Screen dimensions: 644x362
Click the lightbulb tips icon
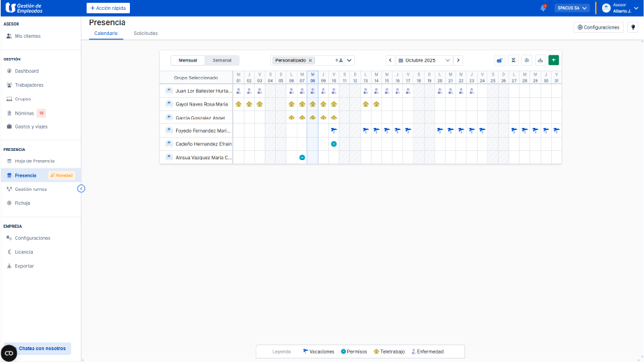(x=633, y=27)
